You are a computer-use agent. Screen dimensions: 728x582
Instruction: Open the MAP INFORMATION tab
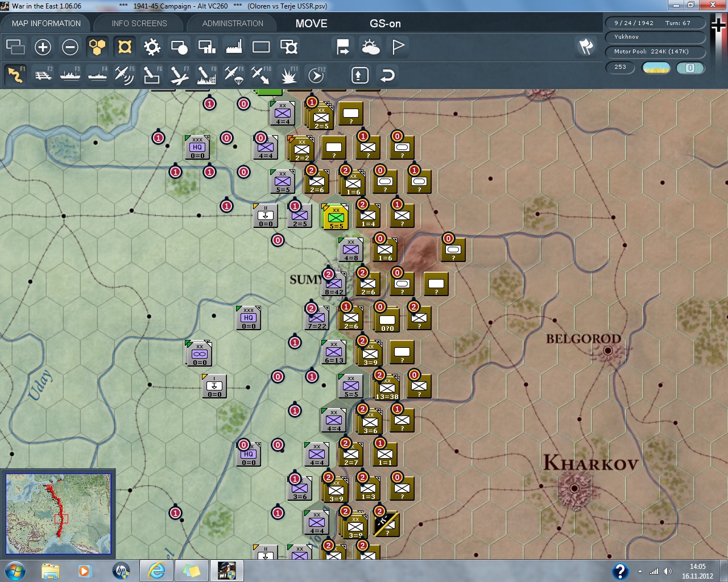(x=46, y=23)
